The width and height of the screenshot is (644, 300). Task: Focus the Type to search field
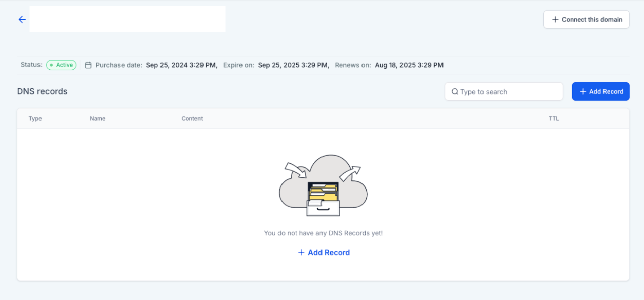coord(509,92)
